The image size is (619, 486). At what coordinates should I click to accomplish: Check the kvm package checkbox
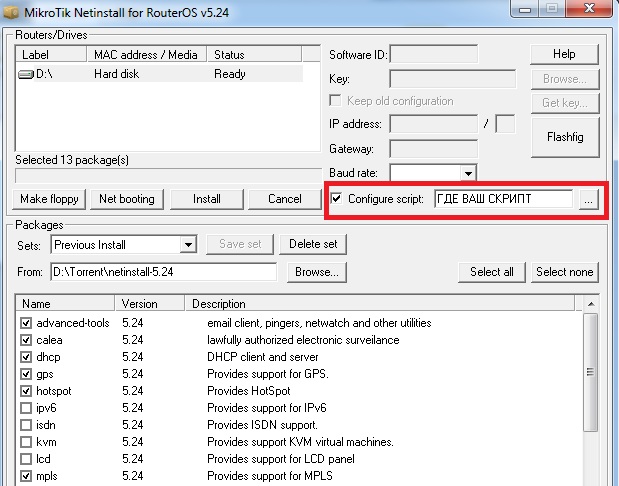click(x=26, y=442)
